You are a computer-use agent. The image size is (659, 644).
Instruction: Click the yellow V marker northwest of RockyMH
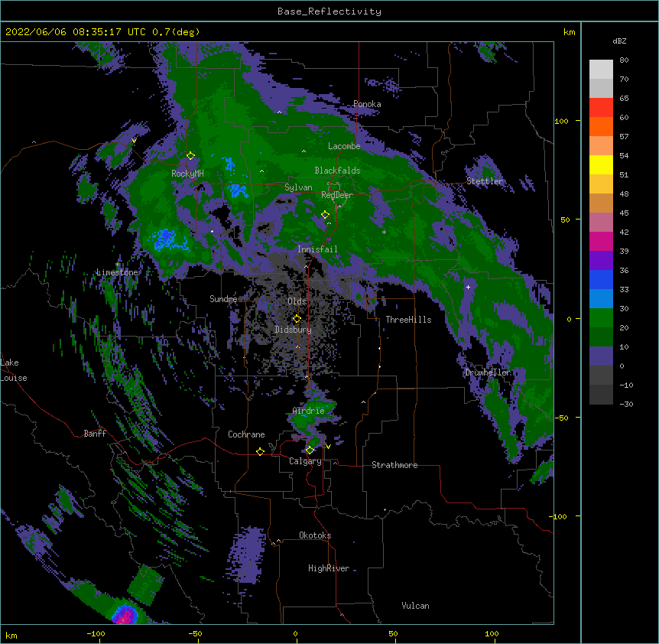pos(134,141)
